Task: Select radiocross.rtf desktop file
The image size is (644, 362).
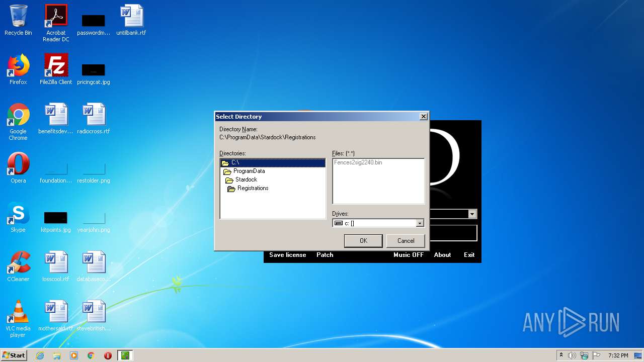Action: [94, 119]
